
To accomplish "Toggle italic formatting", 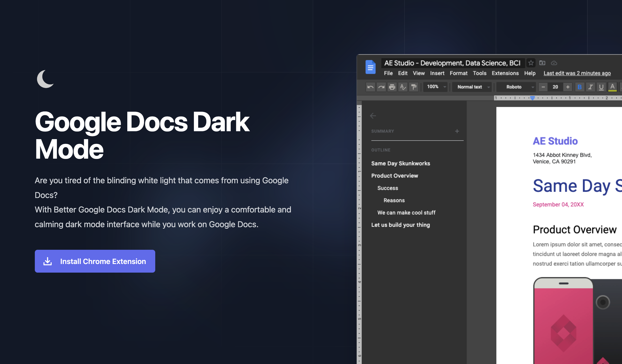I will pos(590,87).
